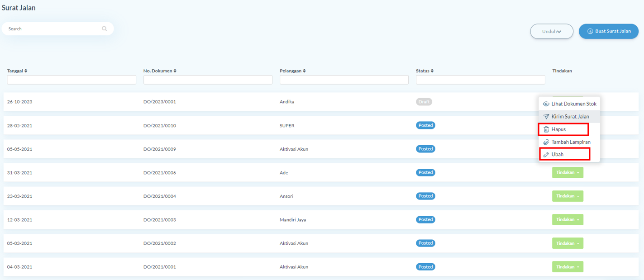Click the eye icon beside Lihat Dokumen Stok

click(x=546, y=104)
